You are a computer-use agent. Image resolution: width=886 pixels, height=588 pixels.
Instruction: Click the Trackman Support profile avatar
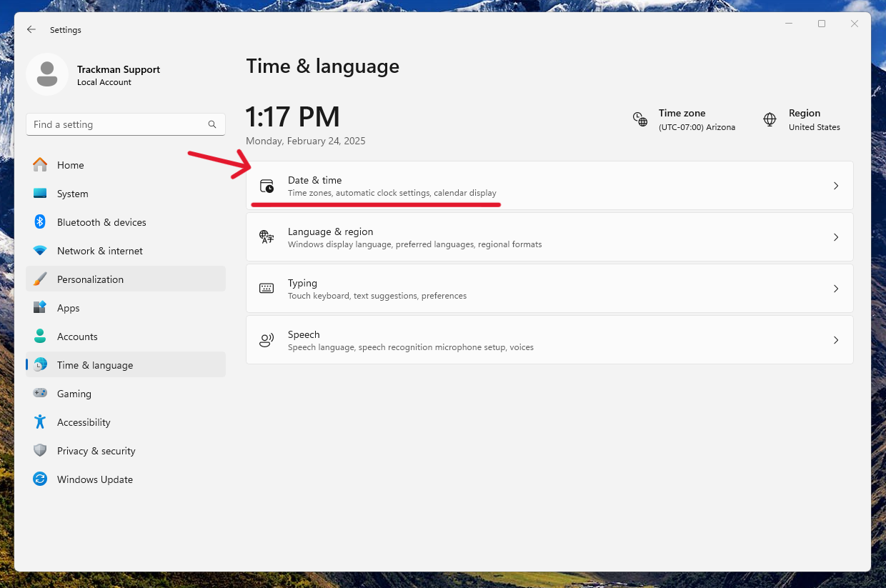click(x=47, y=74)
